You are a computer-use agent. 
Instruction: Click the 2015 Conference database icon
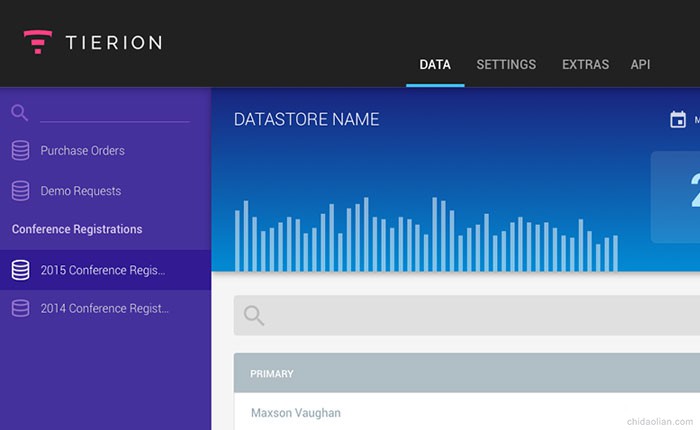click(x=21, y=270)
